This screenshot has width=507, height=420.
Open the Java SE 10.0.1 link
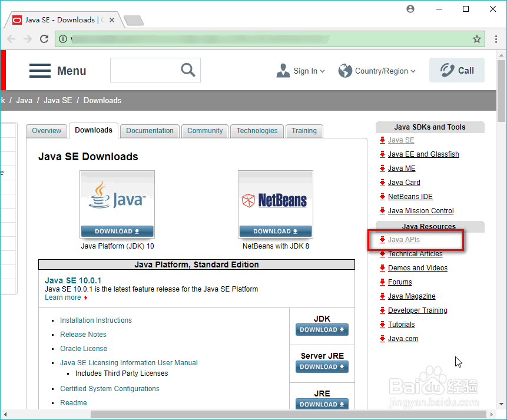click(73, 280)
